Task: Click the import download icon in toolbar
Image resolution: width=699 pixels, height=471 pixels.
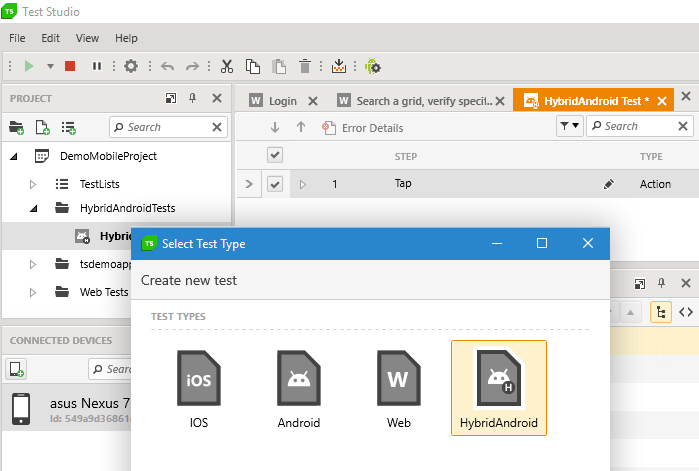Action: [x=339, y=66]
